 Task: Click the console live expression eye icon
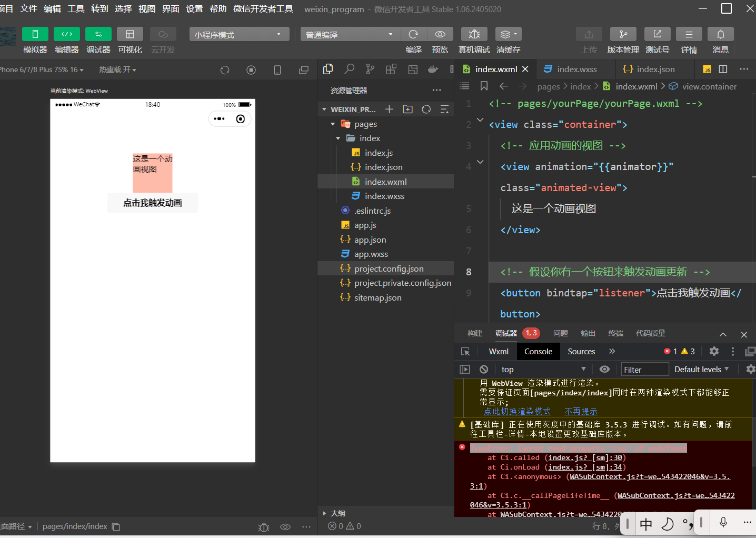click(x=605, y=370)
